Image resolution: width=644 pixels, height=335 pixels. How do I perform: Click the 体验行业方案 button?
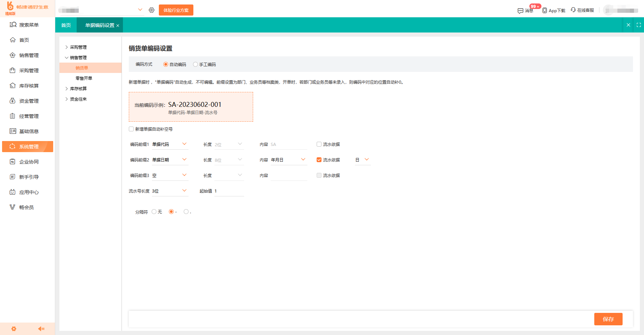176,10
